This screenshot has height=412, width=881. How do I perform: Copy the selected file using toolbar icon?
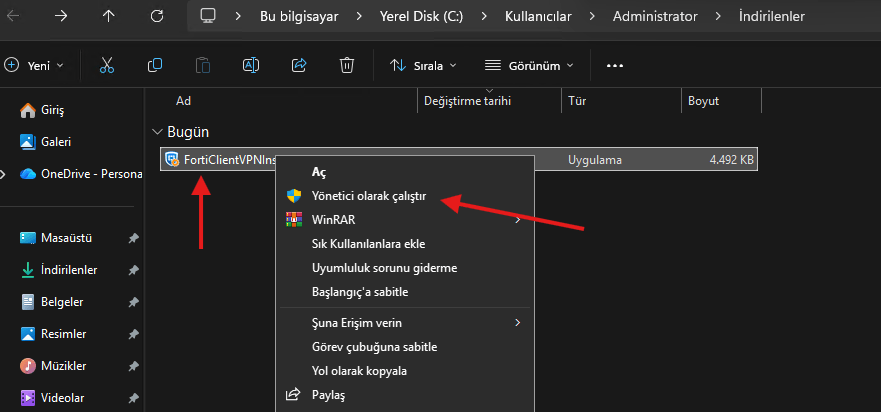click(155, 65)
